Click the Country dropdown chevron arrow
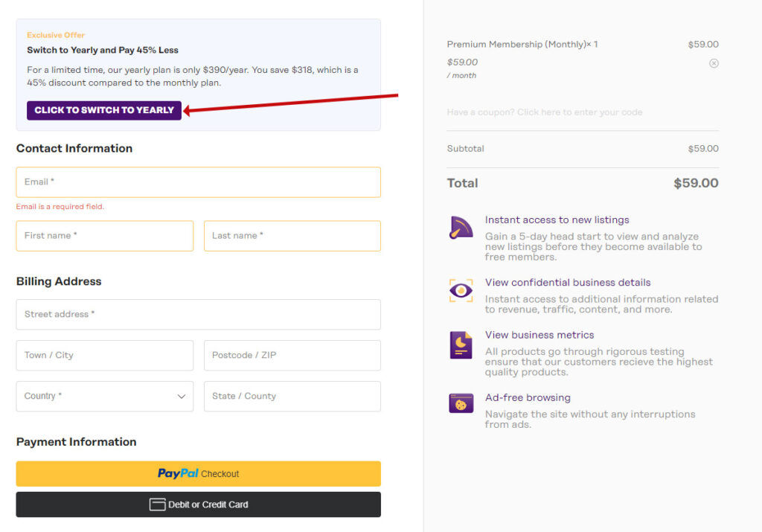 tap(182, 397)
